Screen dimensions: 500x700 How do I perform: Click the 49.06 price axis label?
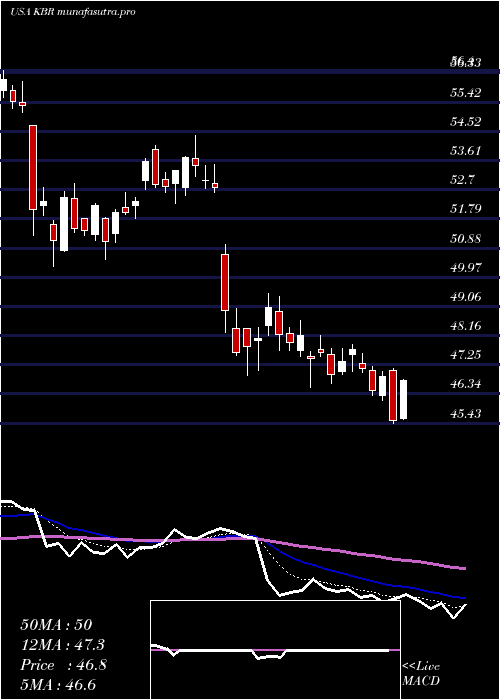[x=465, y=296]
